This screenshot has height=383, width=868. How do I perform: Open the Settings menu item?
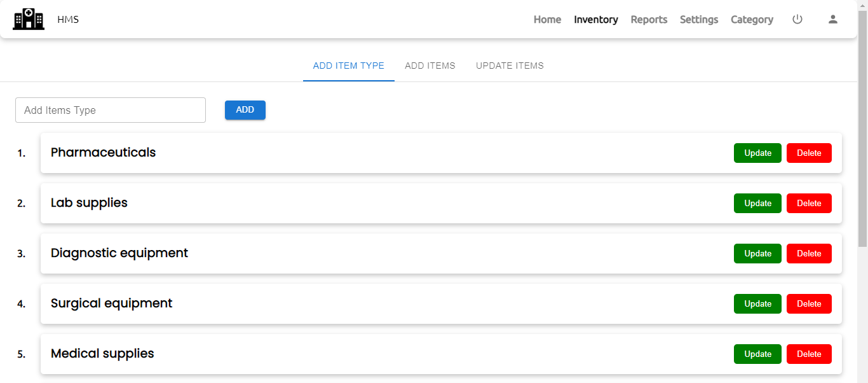pos(699,20)
